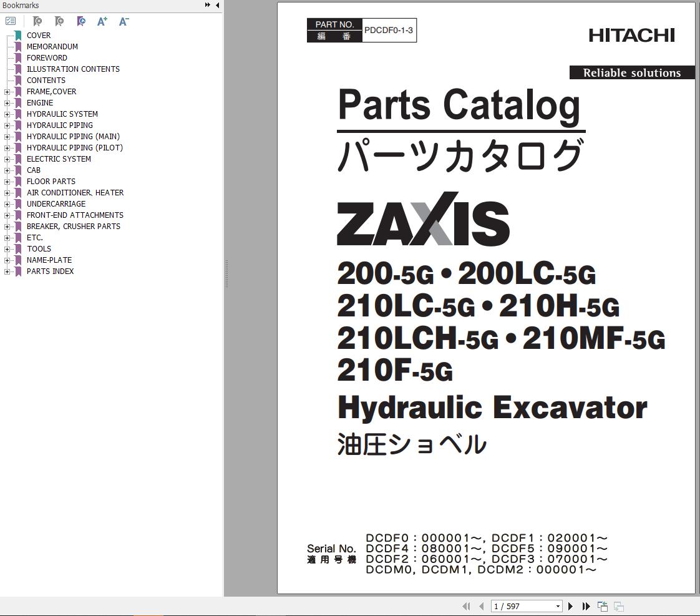Click the HITACHI logo on the page
Screen dimensions: 700x616
[x=631, y=36]
